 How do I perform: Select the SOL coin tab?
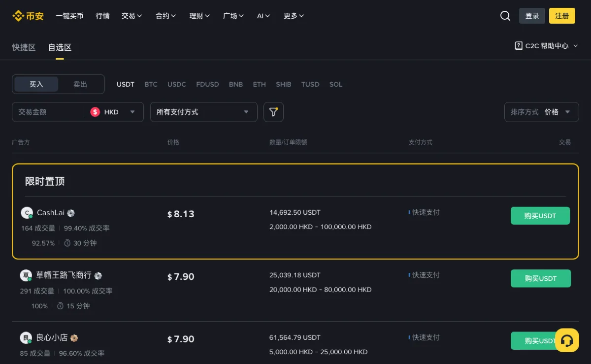point(336,84)
